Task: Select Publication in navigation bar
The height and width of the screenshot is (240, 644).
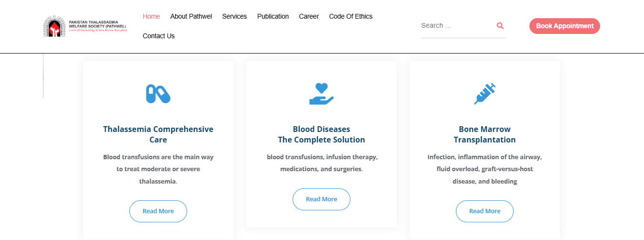Action: (273, 16)
